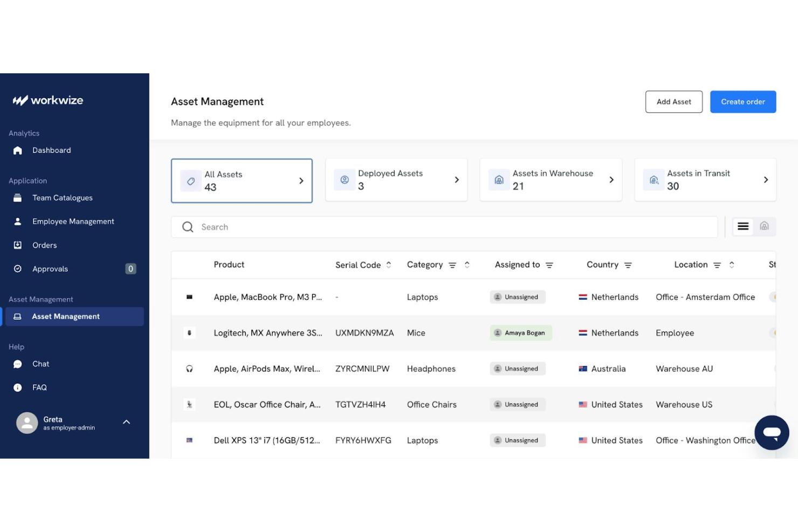Open the Assigned to filter

(549, 265)
